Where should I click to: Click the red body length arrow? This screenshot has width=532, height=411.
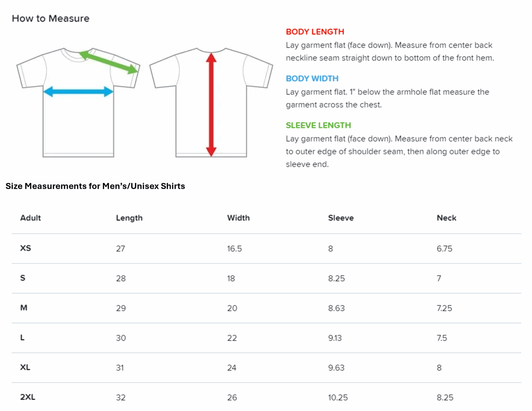click(x=211, y=104)
